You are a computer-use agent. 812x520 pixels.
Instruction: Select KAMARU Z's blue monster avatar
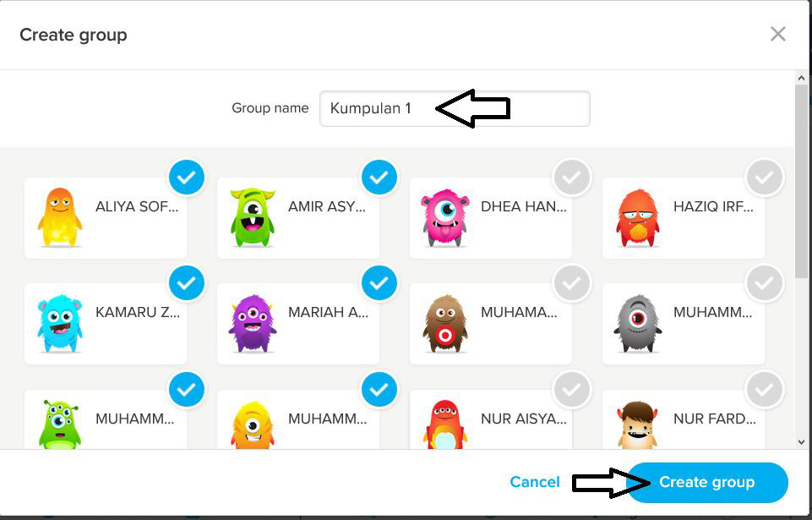59,324
